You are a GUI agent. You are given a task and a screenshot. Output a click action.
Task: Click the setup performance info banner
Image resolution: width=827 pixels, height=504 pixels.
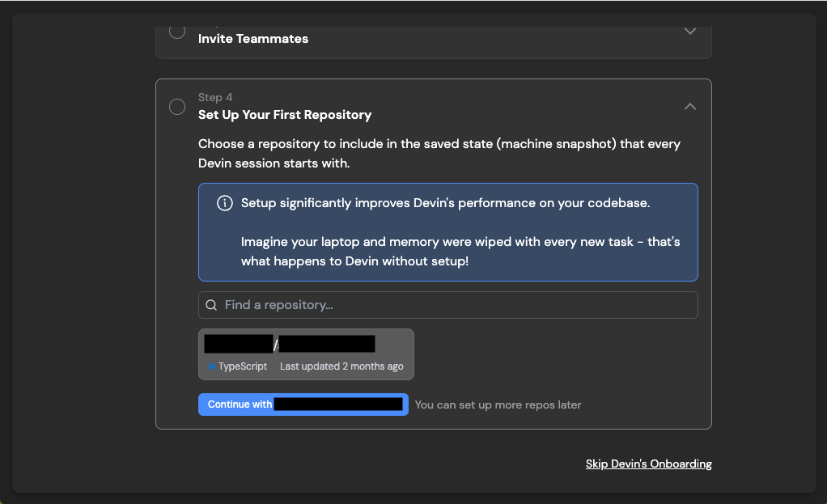447,232
